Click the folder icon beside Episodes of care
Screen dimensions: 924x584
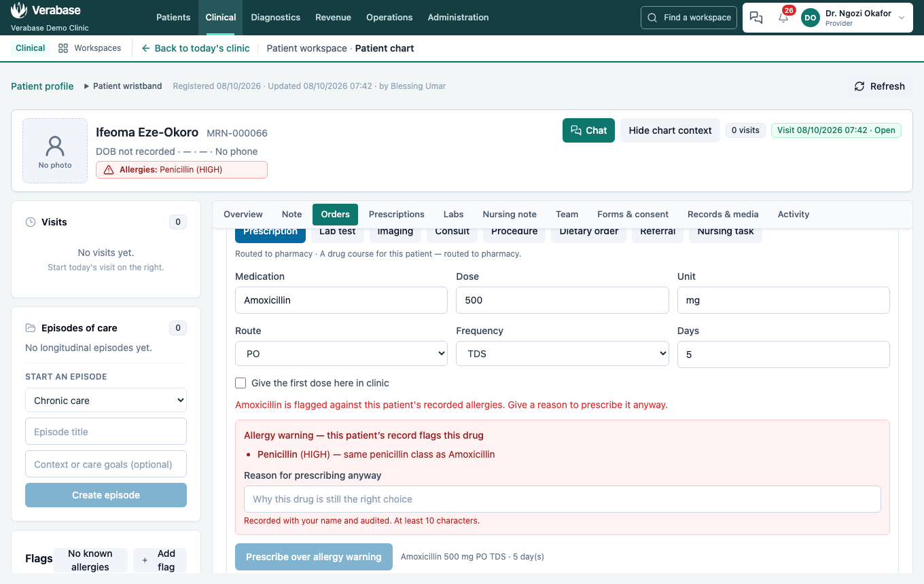pyautogui.click(x=31, y=328)
